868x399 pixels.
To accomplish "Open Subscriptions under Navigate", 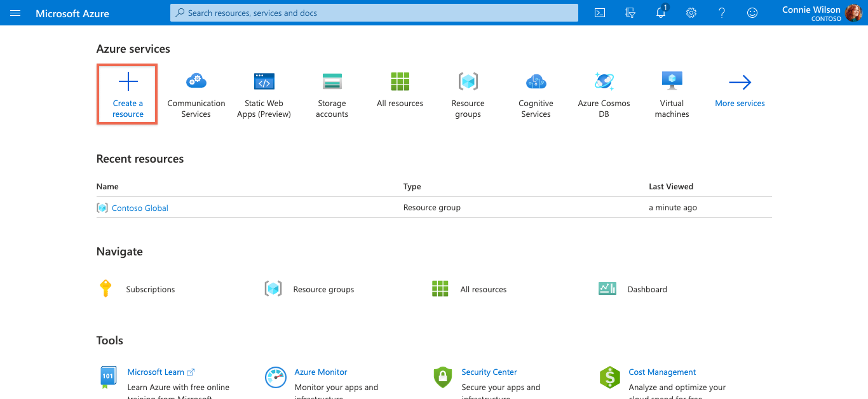I will click(x=150, y=289).
